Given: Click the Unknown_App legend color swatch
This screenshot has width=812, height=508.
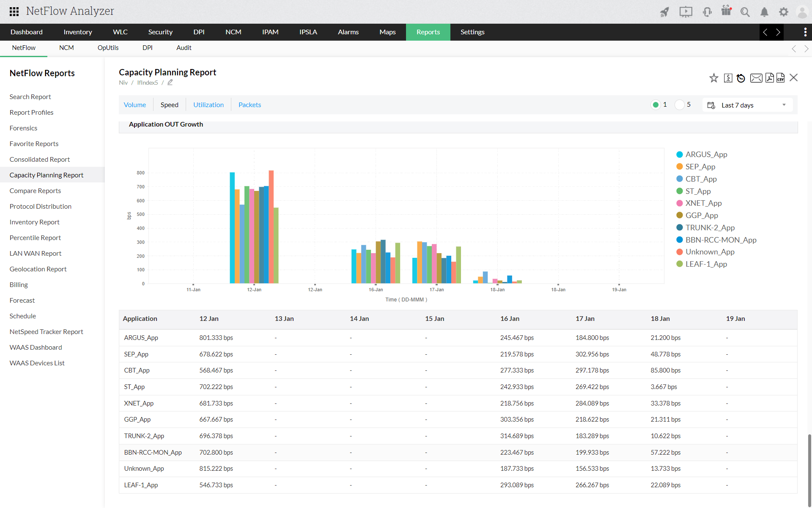Looking at the screenshot, I should click(x=680, y=252).
